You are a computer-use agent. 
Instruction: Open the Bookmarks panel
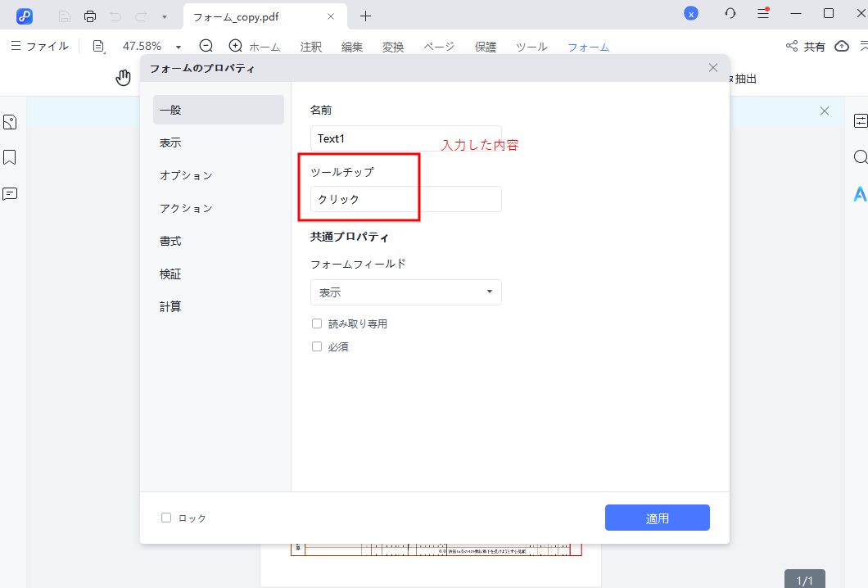tap(9, 157)
